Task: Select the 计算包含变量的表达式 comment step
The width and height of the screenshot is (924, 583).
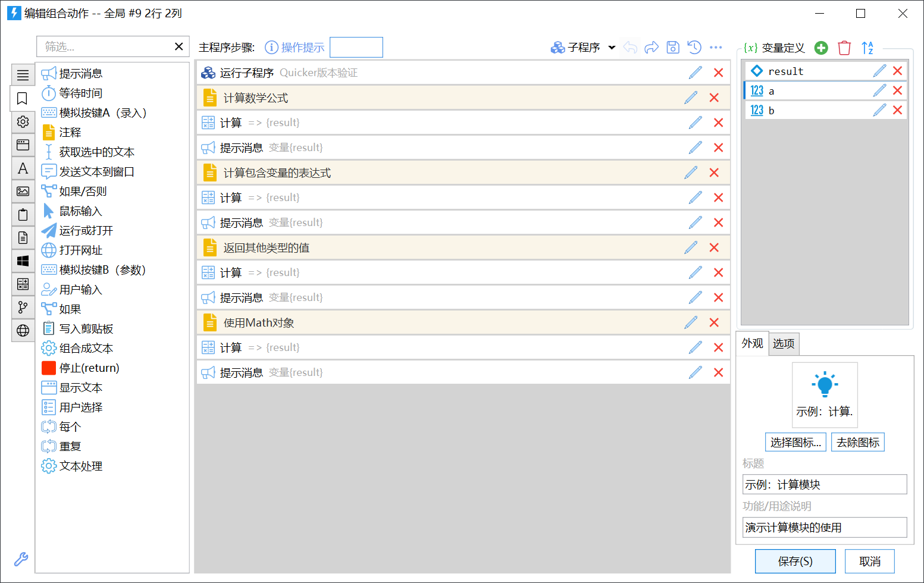Action: (463, 173)
